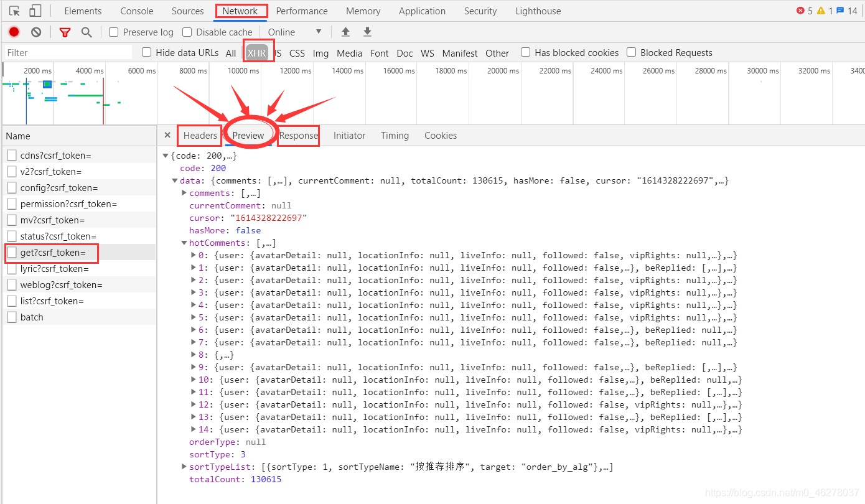Expand the comments array node
The width and height of the screenshot is (865, 504).
click(x=184, y=193)
